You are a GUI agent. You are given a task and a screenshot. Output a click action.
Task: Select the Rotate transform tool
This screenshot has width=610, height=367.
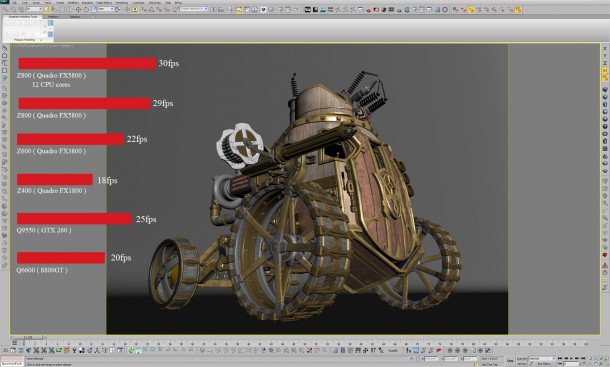click(x=86, y=9)
